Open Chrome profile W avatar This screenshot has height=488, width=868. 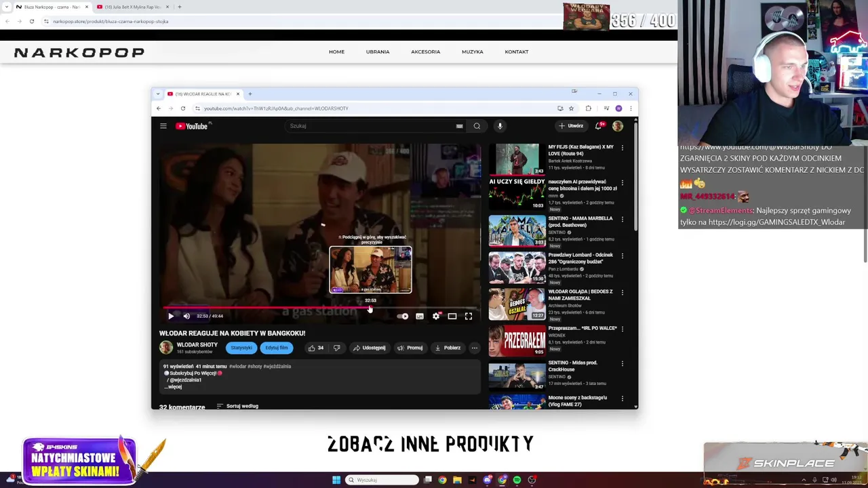pos(618,108)
